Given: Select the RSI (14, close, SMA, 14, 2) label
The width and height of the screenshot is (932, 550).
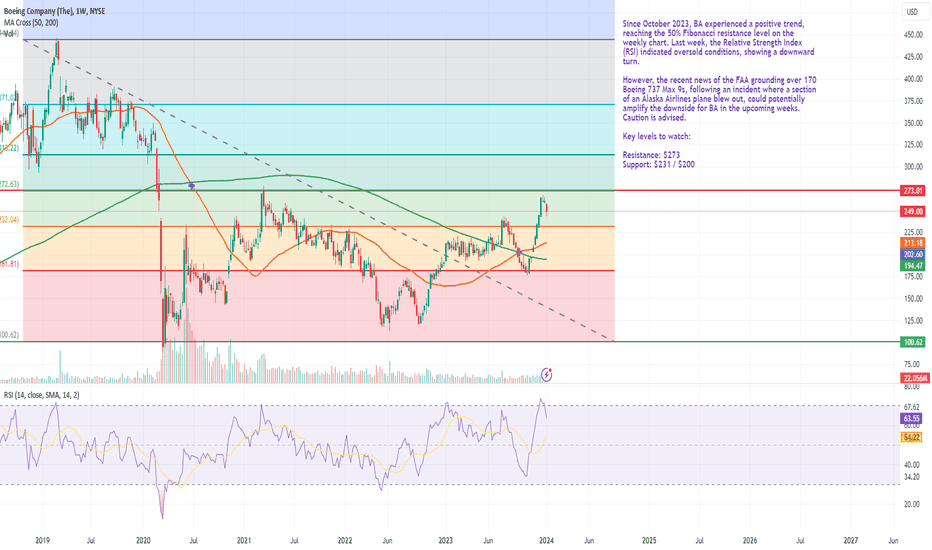Looking at the screenshot, I should (42, 395).
